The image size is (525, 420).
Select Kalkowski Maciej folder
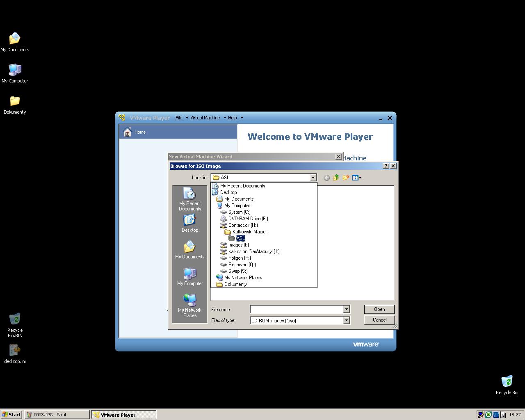[x=264, y=232]
